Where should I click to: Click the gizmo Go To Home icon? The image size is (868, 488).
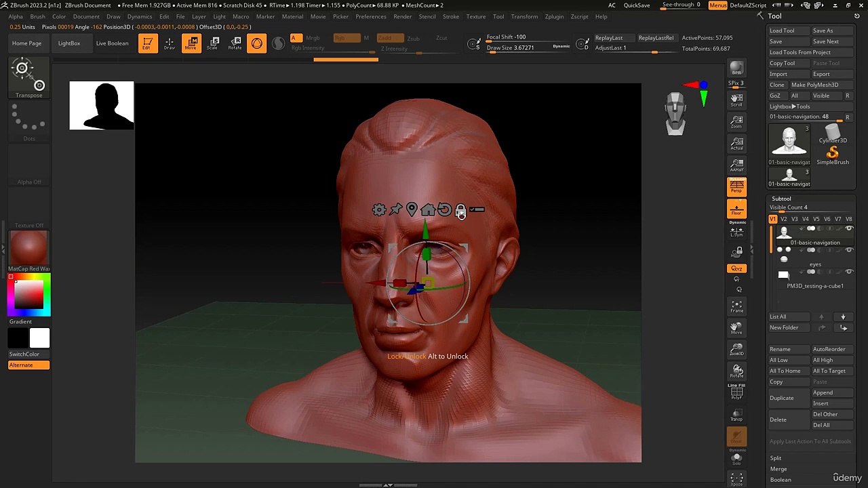tap(428, 210)
